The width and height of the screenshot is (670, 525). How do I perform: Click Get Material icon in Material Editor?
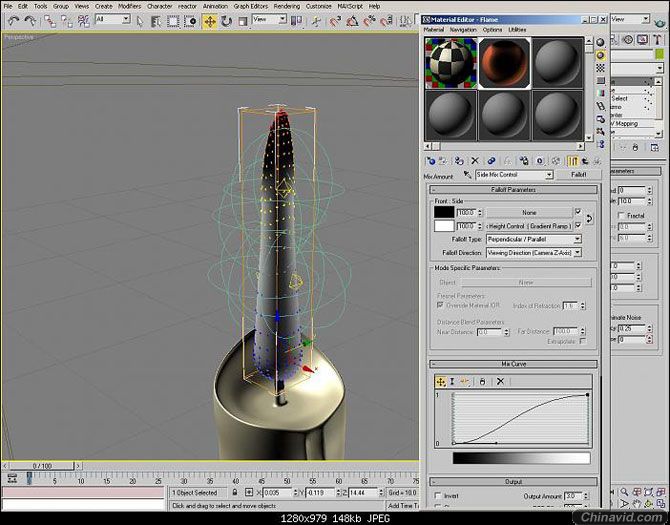430,161
